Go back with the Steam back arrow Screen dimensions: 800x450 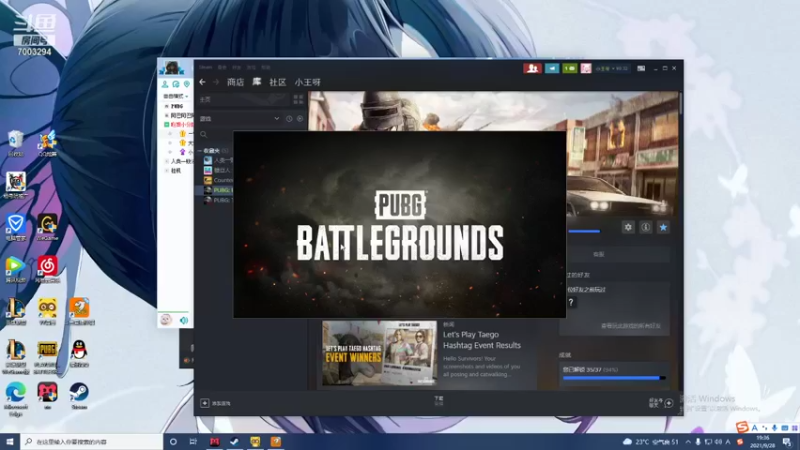pos(203,82)
